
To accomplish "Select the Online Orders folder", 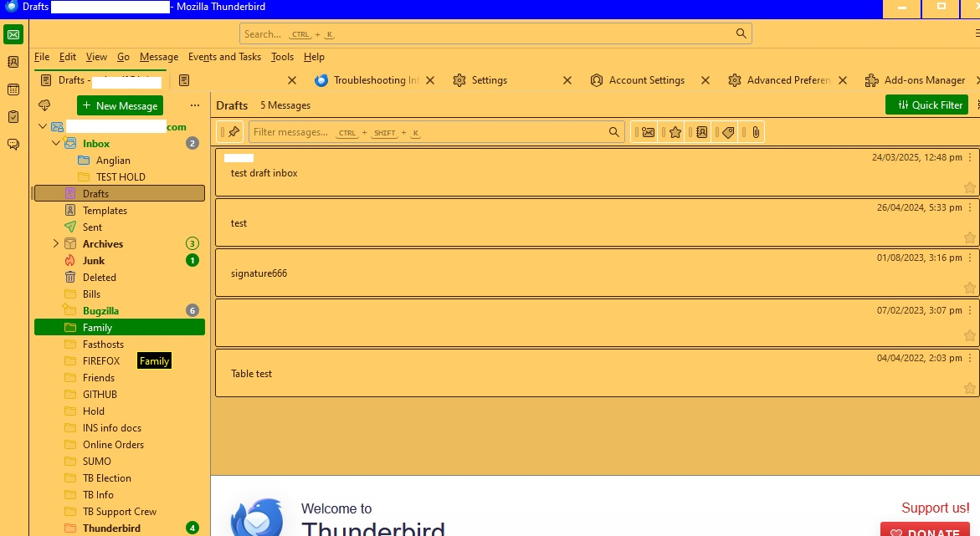I will (x=119, y=444).
